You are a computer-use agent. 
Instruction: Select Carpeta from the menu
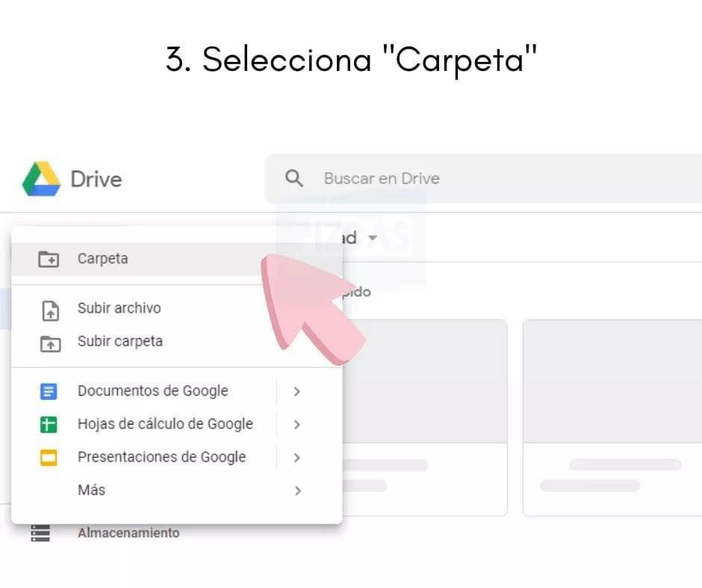[x=102, y=259]
